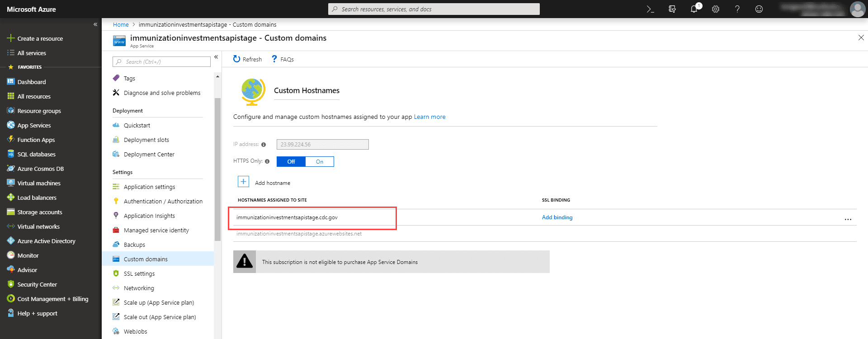Screen dimensions: 868x339
Task: Click the HTTPS Only info icon
Action: [267, 161]
